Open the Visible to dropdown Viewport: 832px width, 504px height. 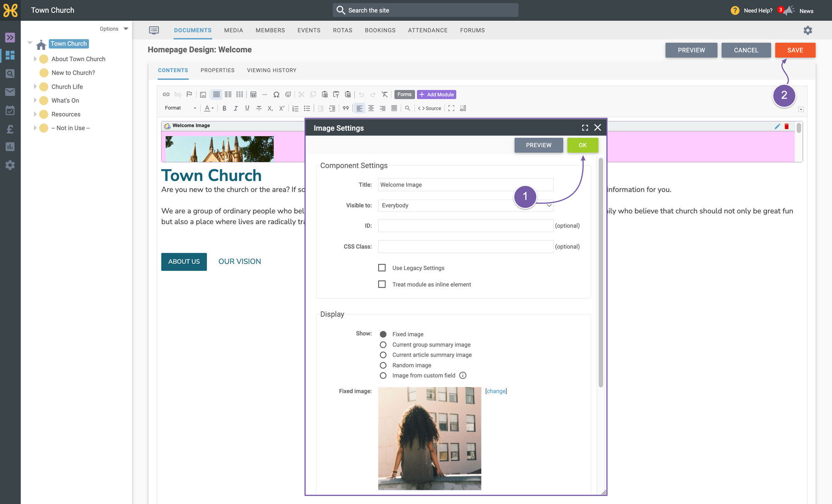coord(466,205)
